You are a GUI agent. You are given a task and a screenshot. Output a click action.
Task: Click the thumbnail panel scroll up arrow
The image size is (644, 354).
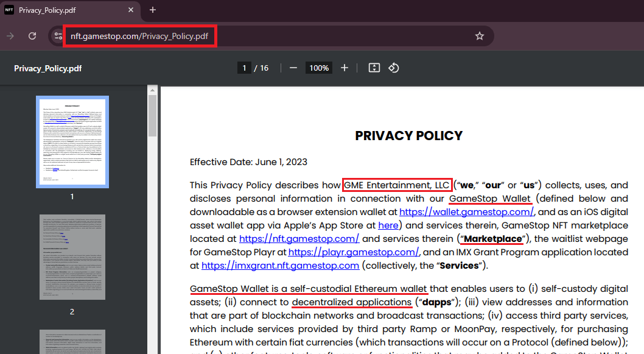[x=152, y=90]
